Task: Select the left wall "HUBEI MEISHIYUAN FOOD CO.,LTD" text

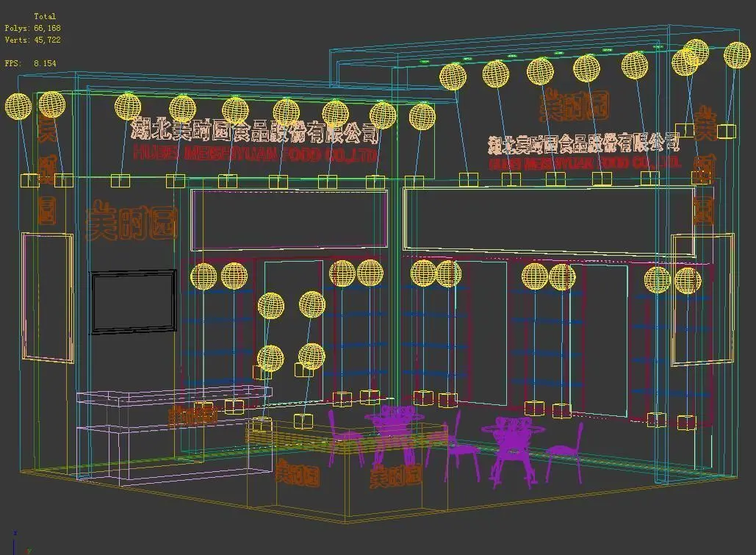Action: click(254, 154)
